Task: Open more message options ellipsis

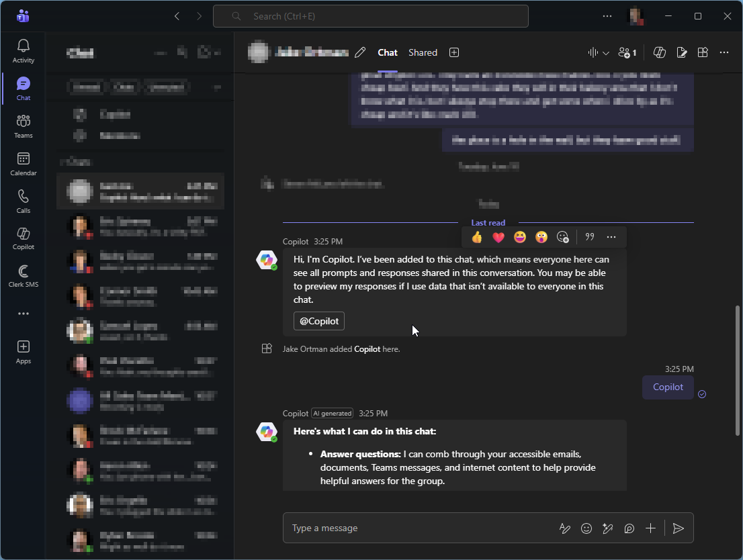Action: [x=611, y=237]
